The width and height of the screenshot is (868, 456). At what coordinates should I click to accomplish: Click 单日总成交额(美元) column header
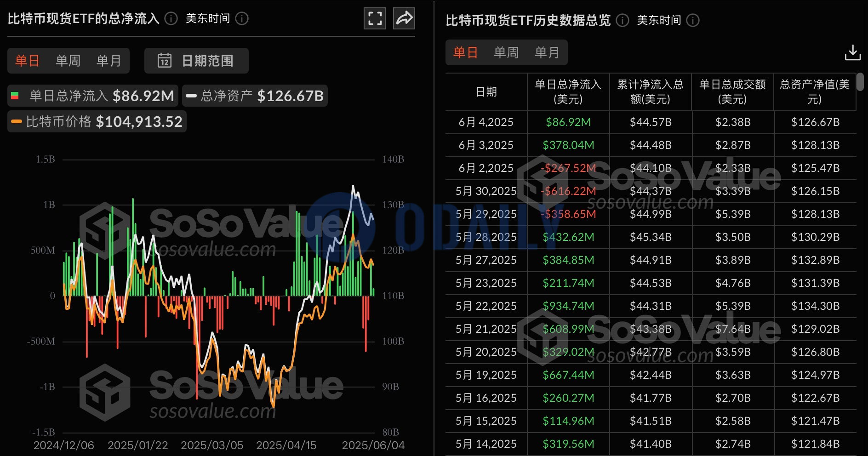pyautogui.click(x=733, y=92)
